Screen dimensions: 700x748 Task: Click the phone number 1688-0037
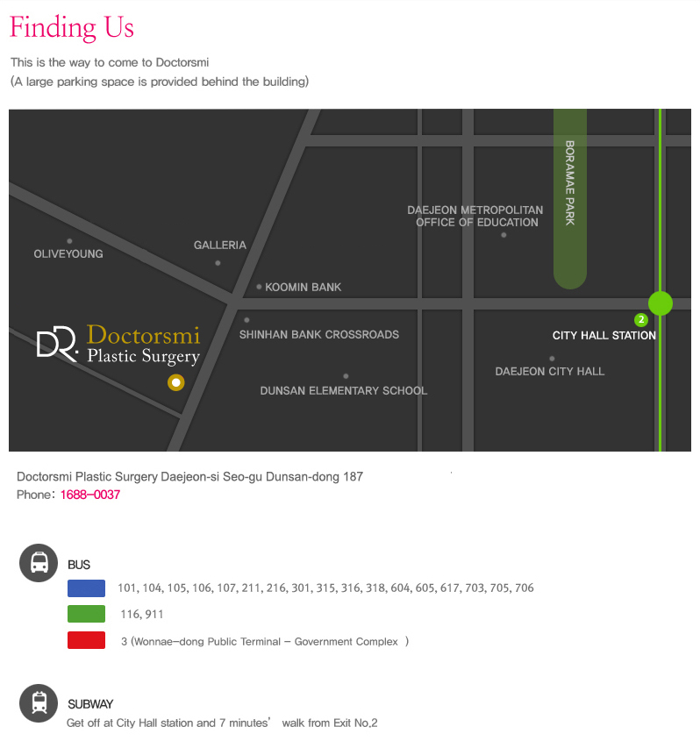coord(90,495)
